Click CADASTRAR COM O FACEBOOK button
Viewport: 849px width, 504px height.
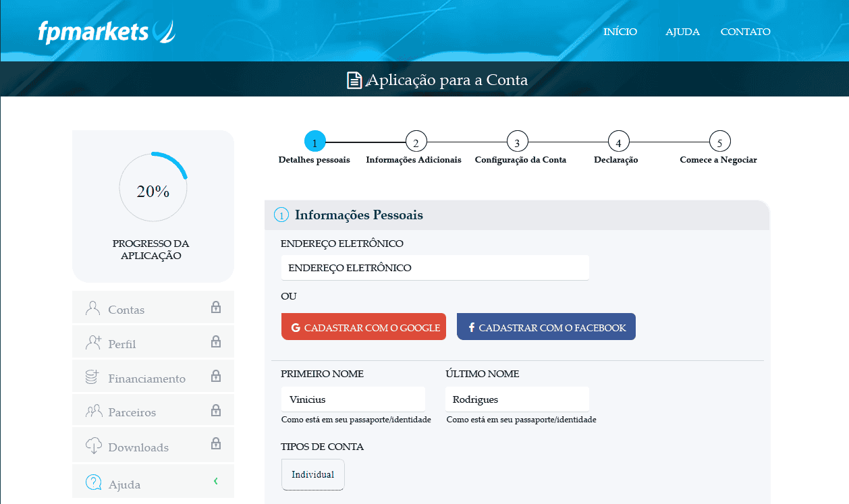(x=546, y=326)
